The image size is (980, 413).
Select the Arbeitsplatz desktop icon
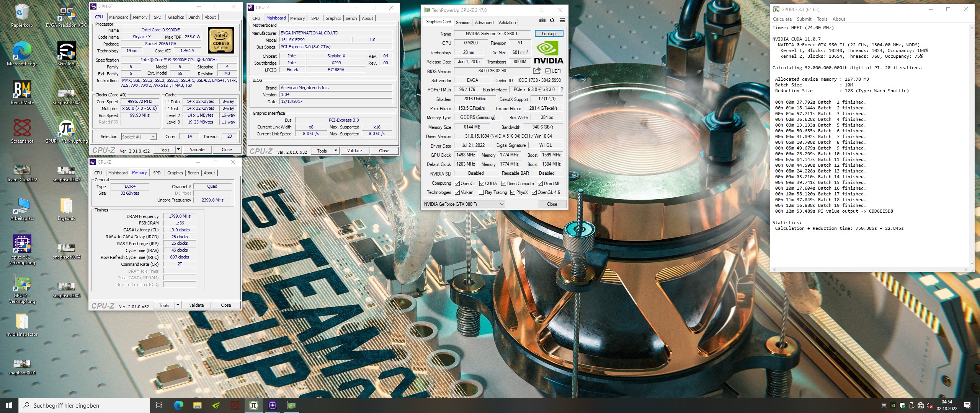coord(22,209)
